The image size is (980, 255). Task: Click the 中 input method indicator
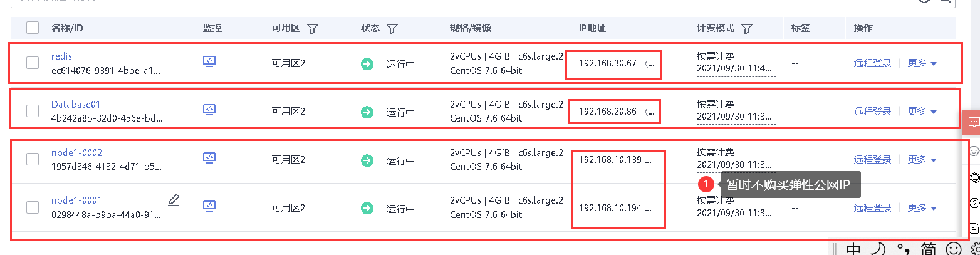click(x=853, y=249)
